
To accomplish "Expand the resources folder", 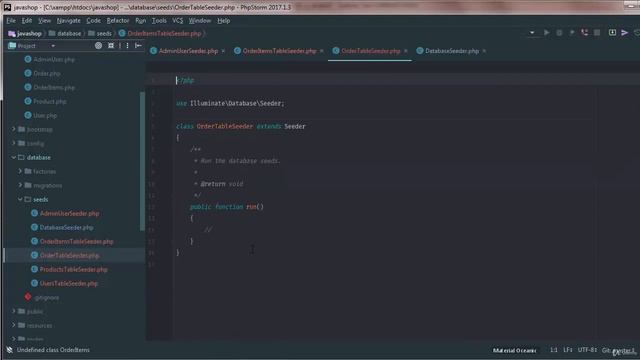I will click(x=13, y=325).
